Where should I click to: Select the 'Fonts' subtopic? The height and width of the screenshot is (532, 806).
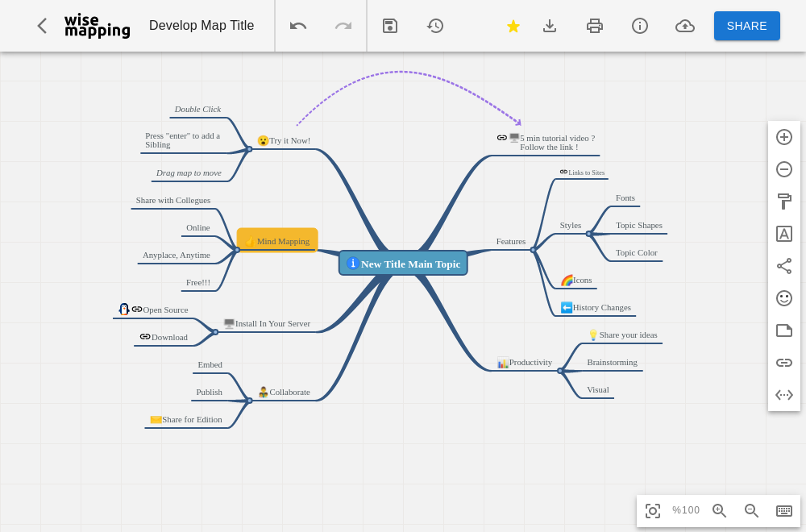click(625, 198)
